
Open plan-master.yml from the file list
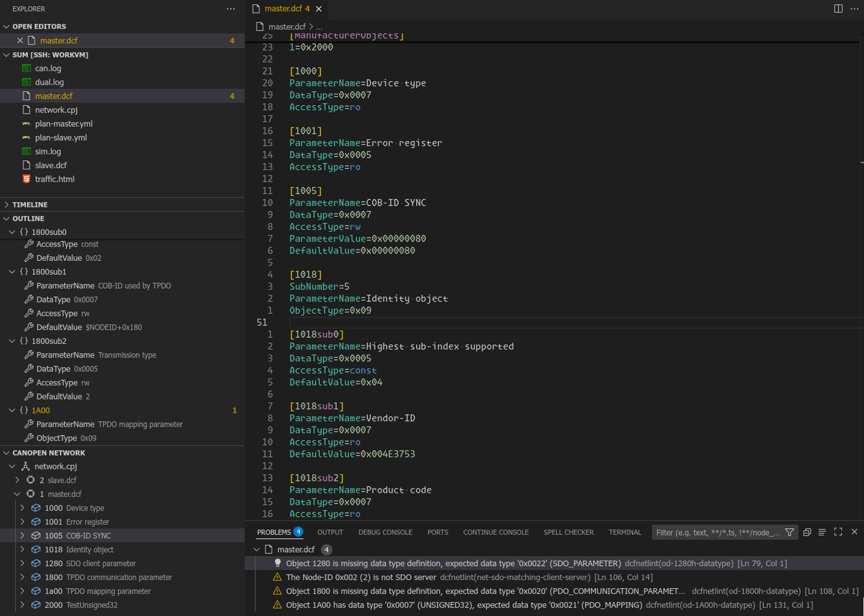click(63, 124)
